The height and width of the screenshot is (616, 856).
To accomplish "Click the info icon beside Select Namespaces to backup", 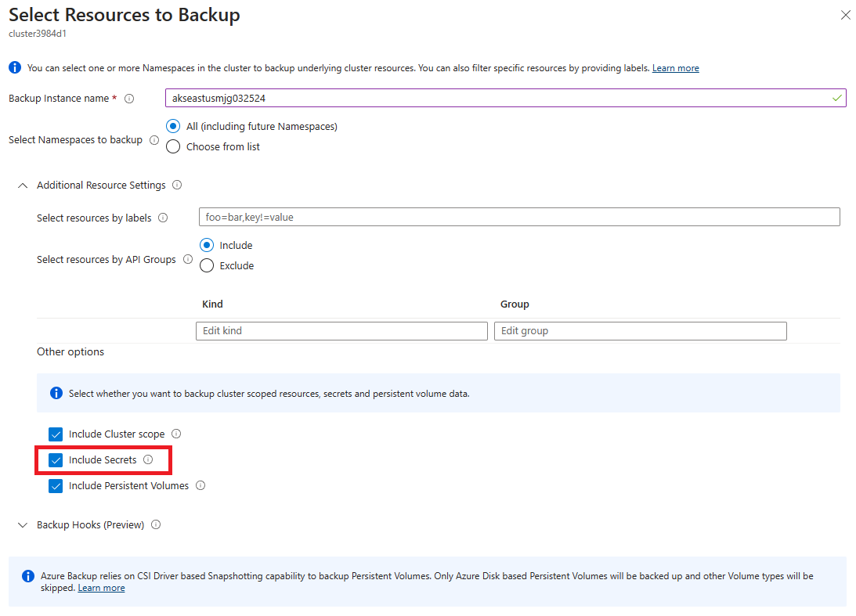I will point(156,139).
